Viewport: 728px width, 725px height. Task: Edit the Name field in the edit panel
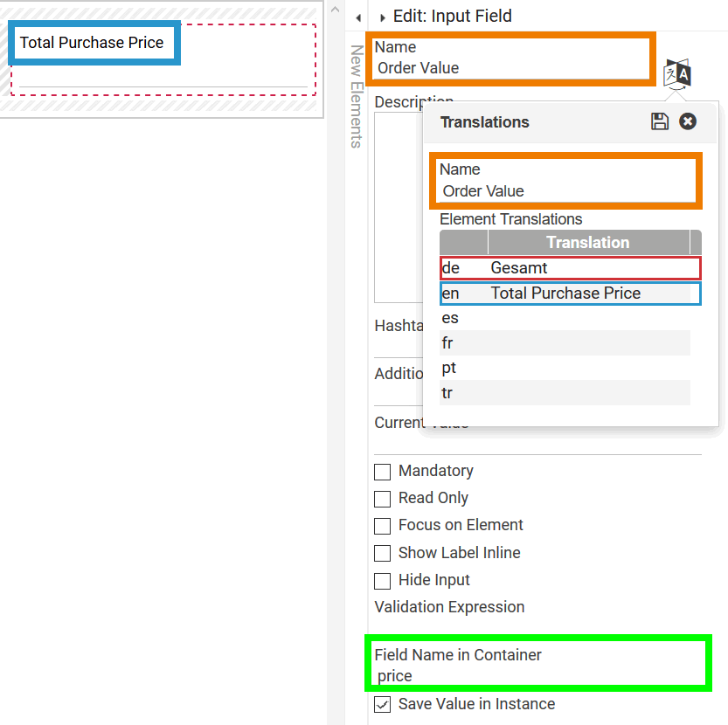click(x=512, y=68)
